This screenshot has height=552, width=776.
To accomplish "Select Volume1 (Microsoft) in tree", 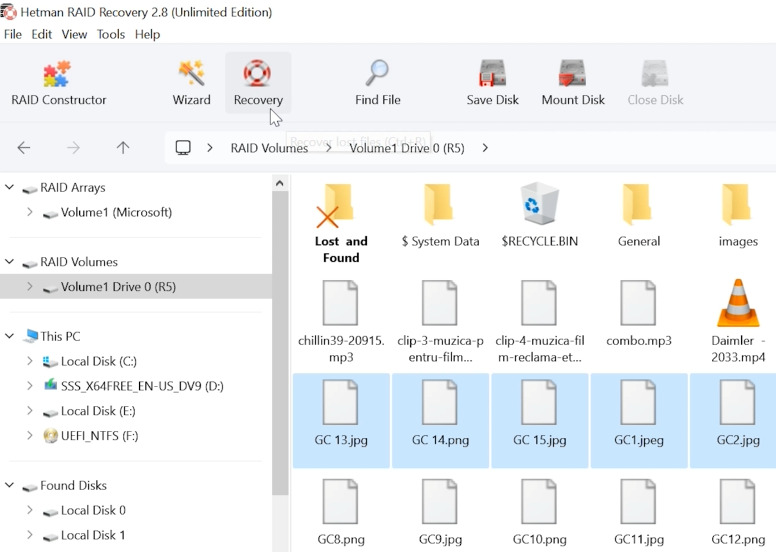I will point(116,212).
